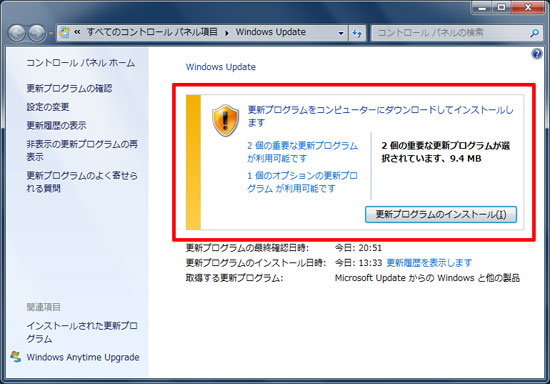
Task: Open the address bar history dropdown arrow
Action: tap(341, 33)
